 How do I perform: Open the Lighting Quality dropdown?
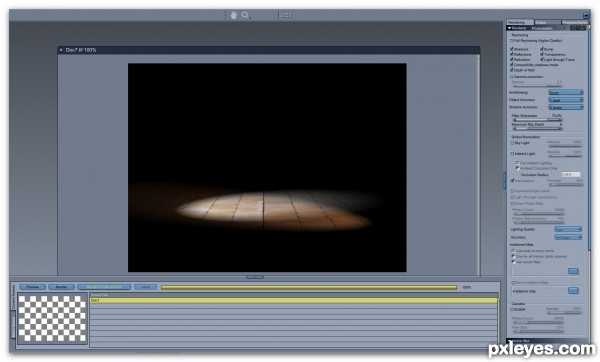coord(568,229)
